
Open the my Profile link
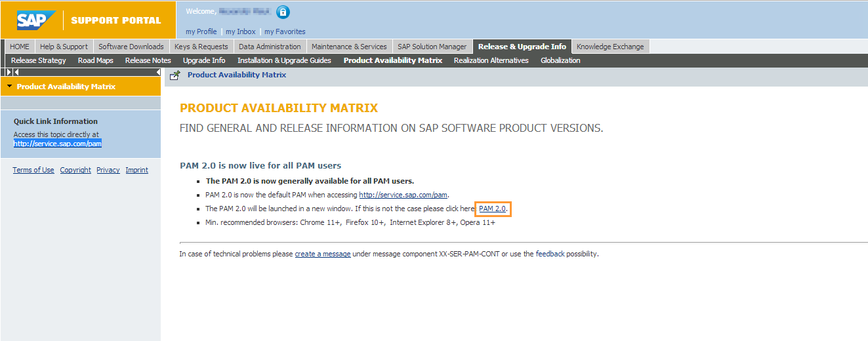(201, 31)
